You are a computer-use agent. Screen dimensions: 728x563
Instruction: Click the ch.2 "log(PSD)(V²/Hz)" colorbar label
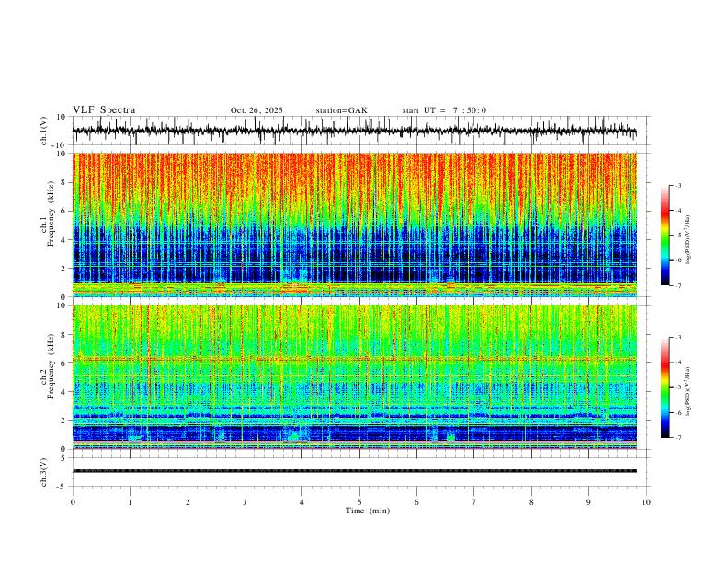click(x=688, y=392)
